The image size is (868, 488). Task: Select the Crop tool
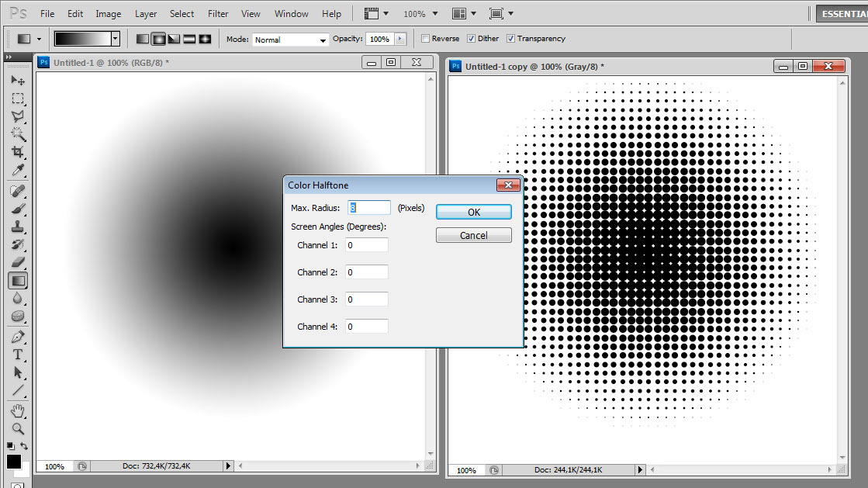point(18,152)
